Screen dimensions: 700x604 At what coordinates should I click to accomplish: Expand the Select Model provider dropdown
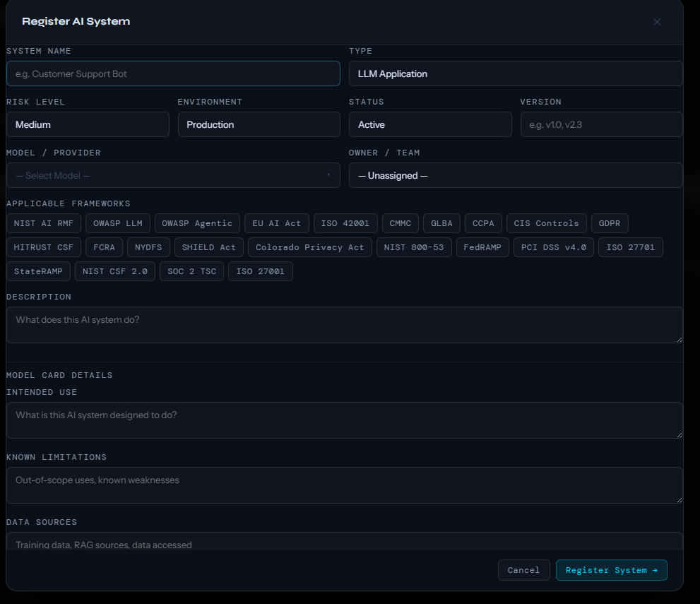pos(173,175)
